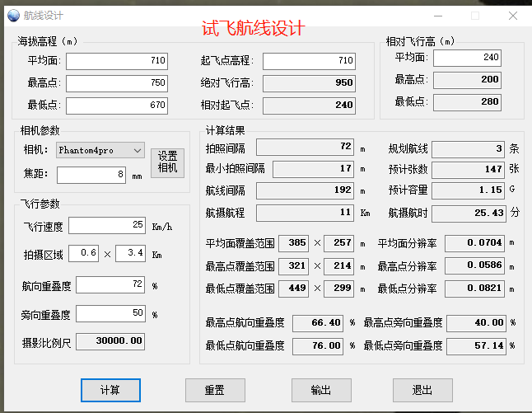
Task: Click the 计算结果 group label
Action: point(226,130)
